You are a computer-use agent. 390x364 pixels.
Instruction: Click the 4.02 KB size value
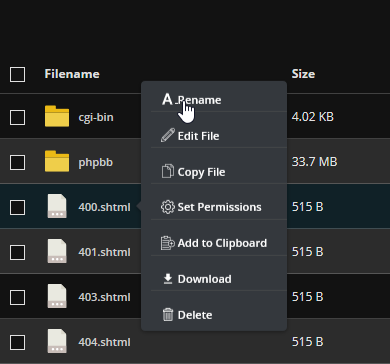(313, 117)
